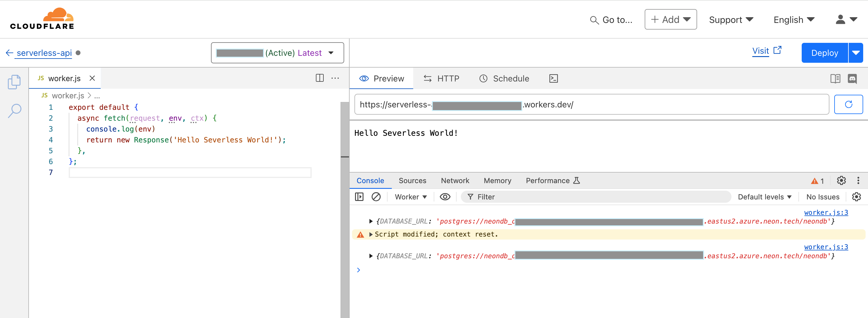Click the preview URL input field

click(591, 104)
